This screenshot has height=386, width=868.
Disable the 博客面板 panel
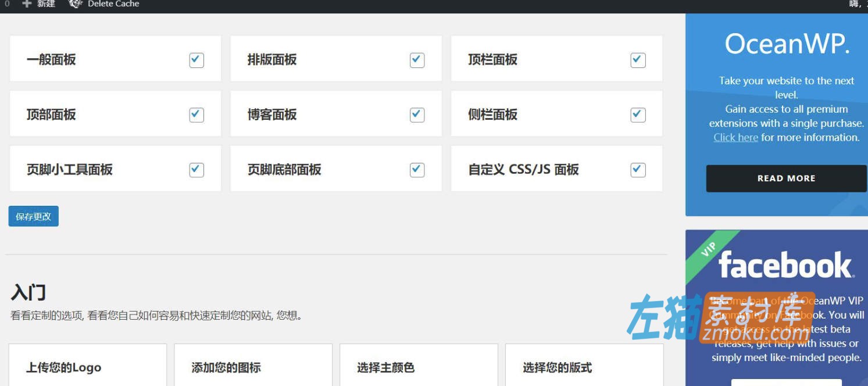[x=416, y=115]
